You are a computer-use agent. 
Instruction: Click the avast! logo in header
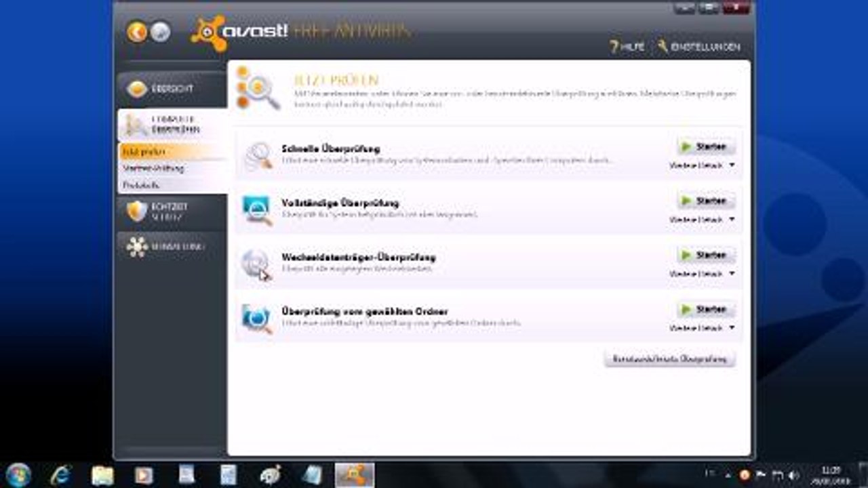click(x=240, y=32)
